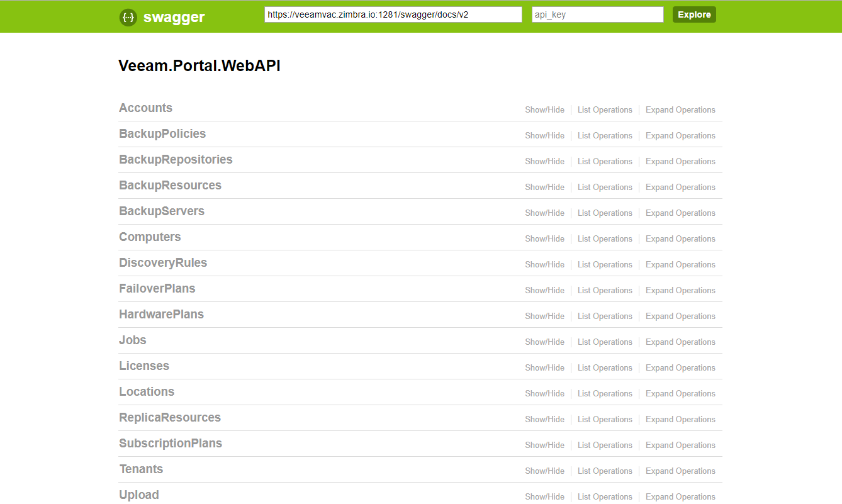
Task: Click into the api_key field
Action: [598, 14]
